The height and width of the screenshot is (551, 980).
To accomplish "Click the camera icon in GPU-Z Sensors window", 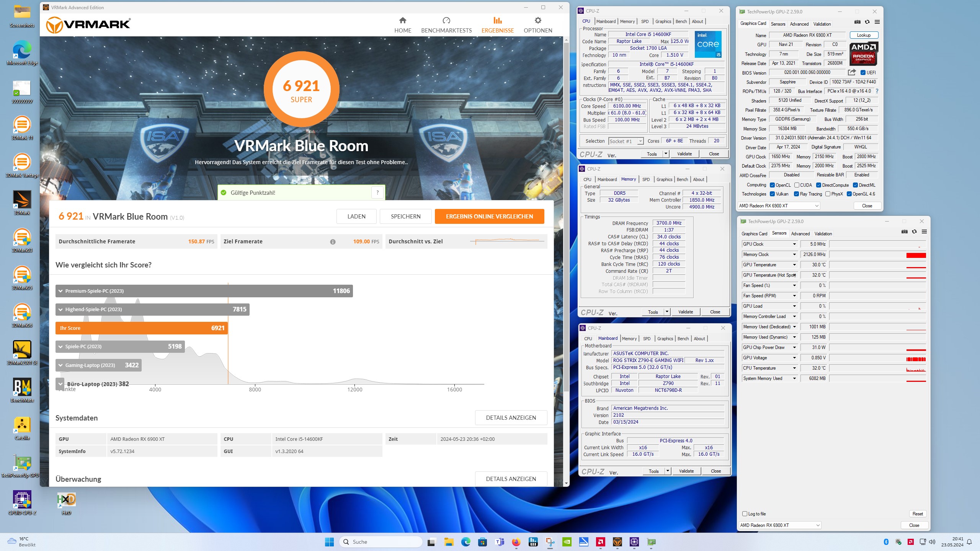I will tap(905, 231).
